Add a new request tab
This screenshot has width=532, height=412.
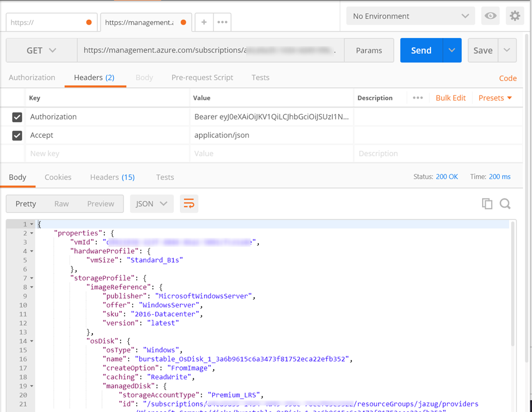pos(204,22)
